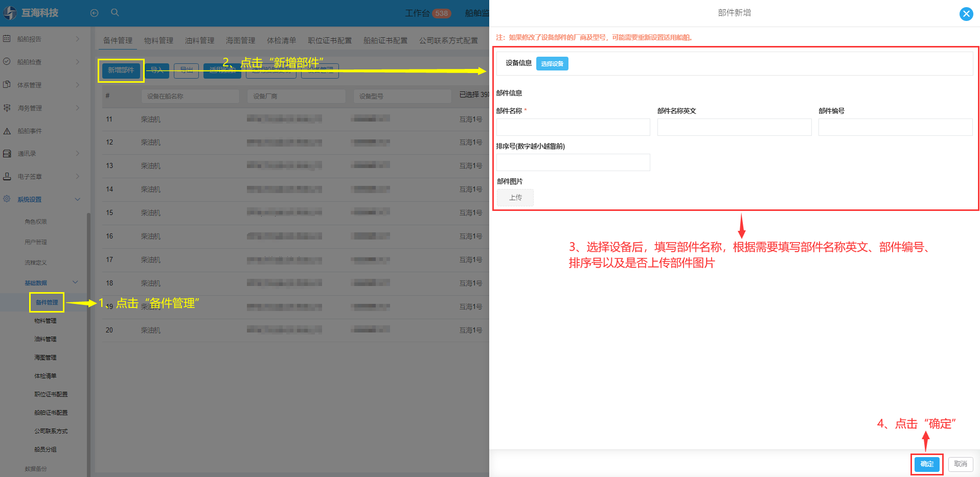Viewport: 980px width, 477px height.
Task: Click the 系统设置 gear icon in sidebar
Action: [7, 199]
